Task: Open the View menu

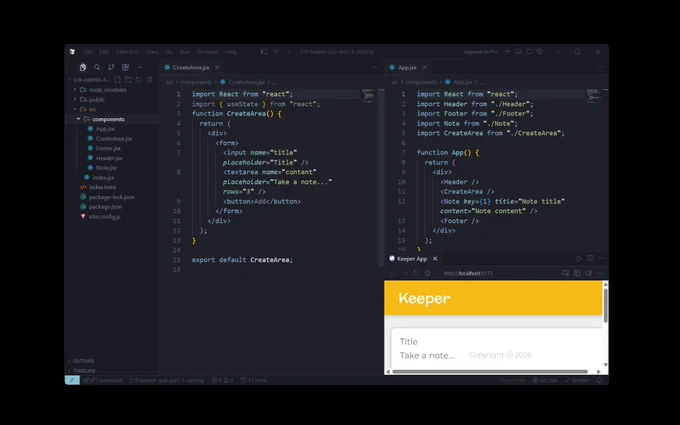Action: coord(152,52)
